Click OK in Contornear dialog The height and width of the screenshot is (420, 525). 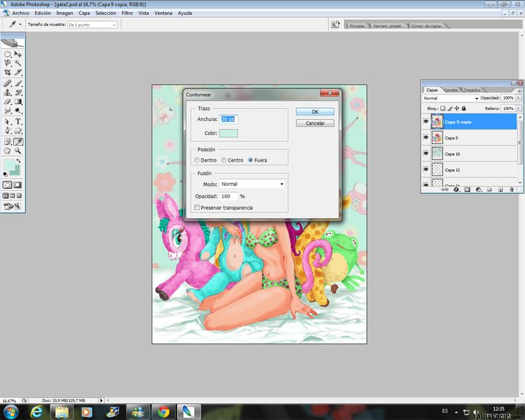point(315,112)
